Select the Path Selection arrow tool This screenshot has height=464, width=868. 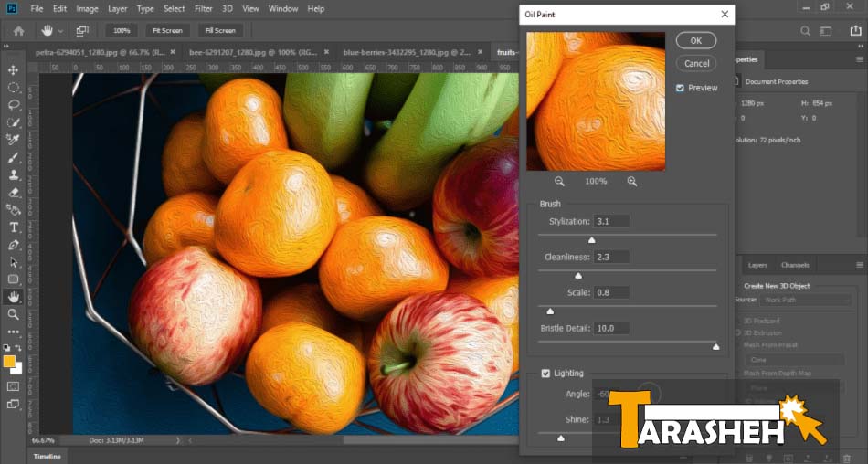[14, 262]
